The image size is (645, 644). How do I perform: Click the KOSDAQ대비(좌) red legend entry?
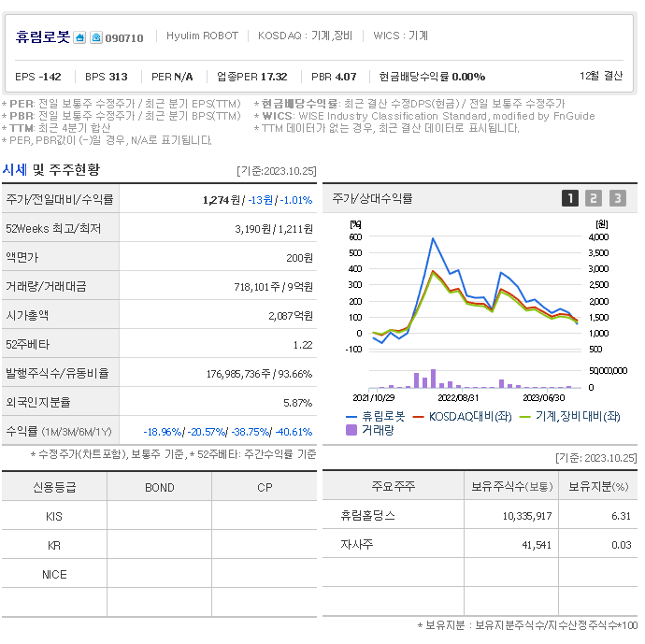click(x=462, y=417)
